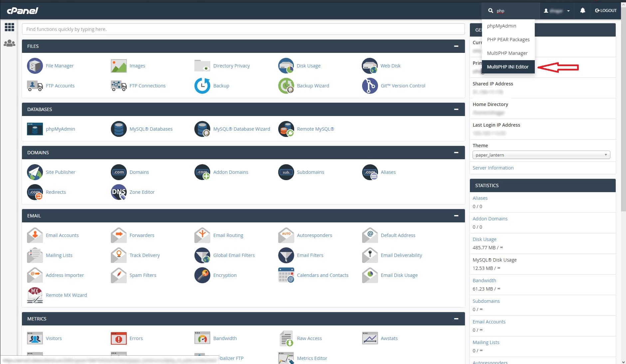This screenshot has width=626, height=364.
Task: Open the Errors metrics icon
Action: [x=118, y=338]
